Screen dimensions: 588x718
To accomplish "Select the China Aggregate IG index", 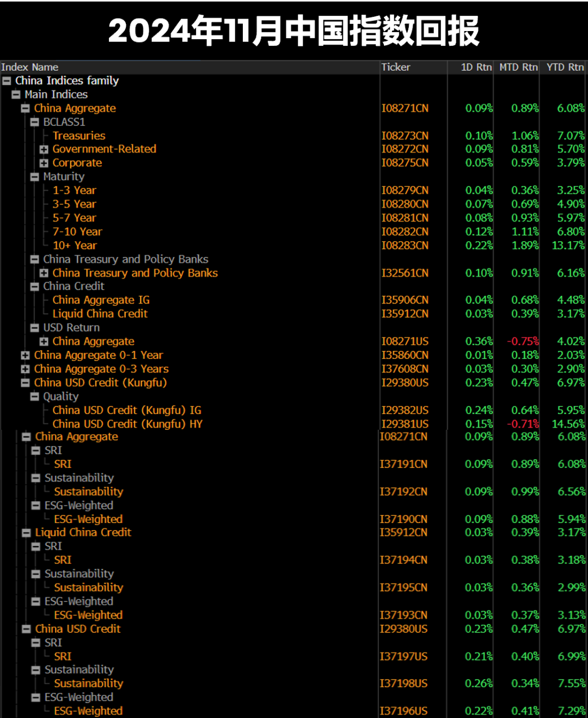I will (x=101, y=300).
